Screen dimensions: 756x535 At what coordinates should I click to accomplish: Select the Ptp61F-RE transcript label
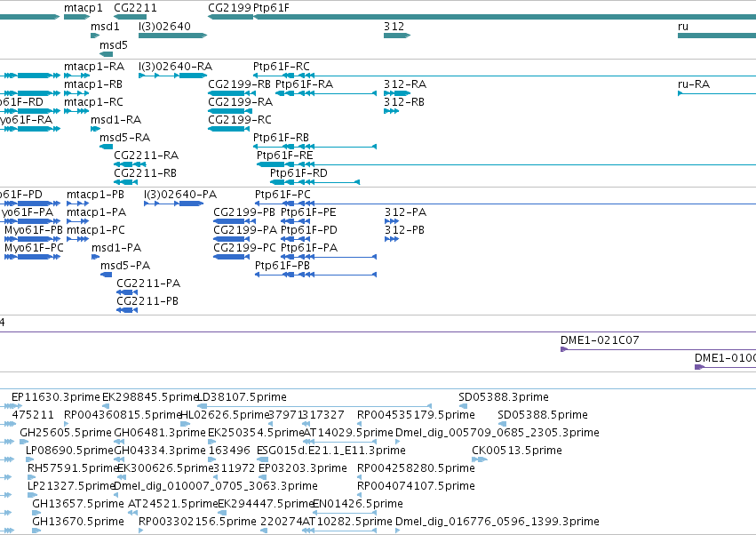click(x=284, y=156)
